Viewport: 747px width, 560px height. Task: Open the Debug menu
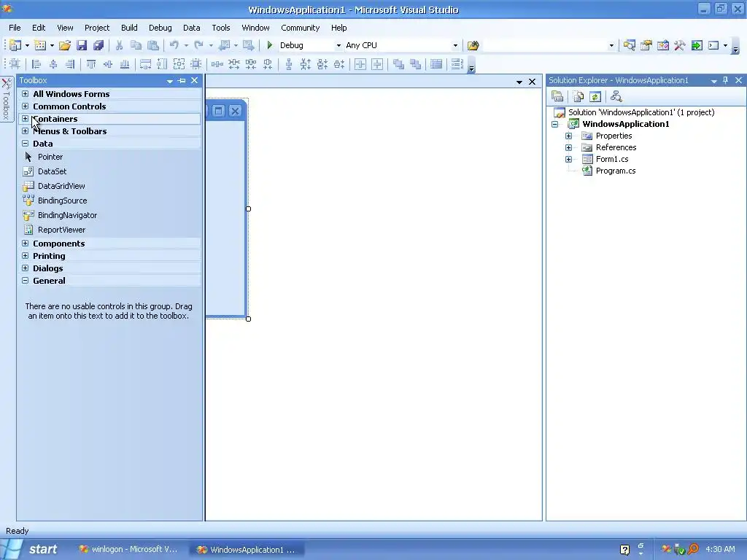[x=160, y=28]
